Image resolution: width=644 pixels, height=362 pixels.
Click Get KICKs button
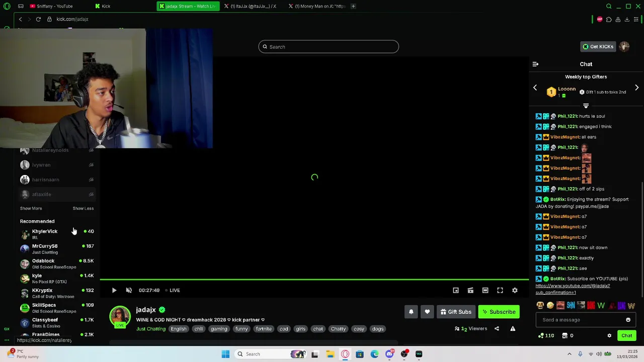pos(598,47)
